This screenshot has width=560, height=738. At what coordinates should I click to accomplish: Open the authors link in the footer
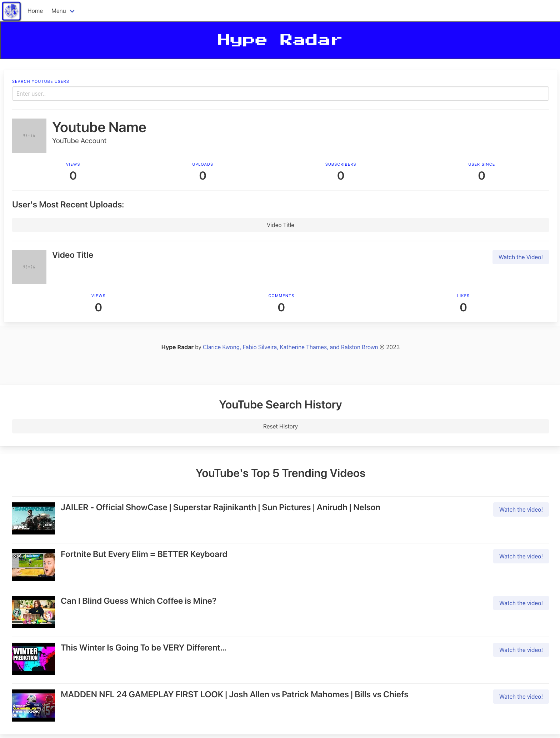[290, 347]
